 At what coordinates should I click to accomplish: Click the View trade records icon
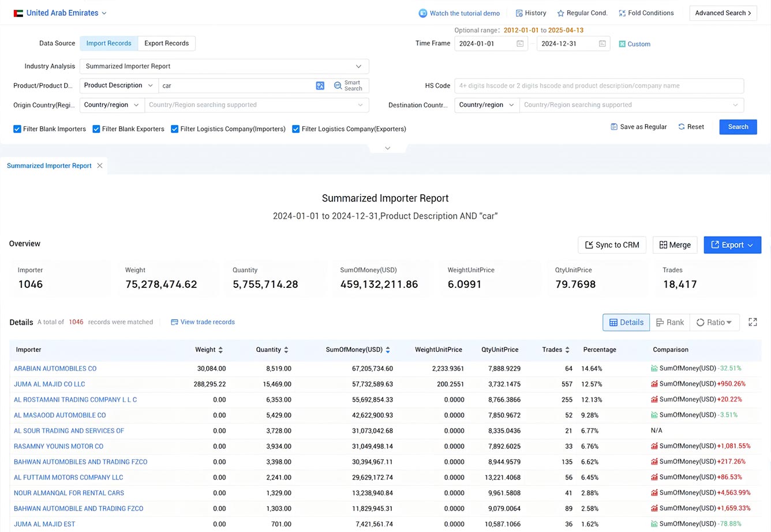(x=174, y=322)
